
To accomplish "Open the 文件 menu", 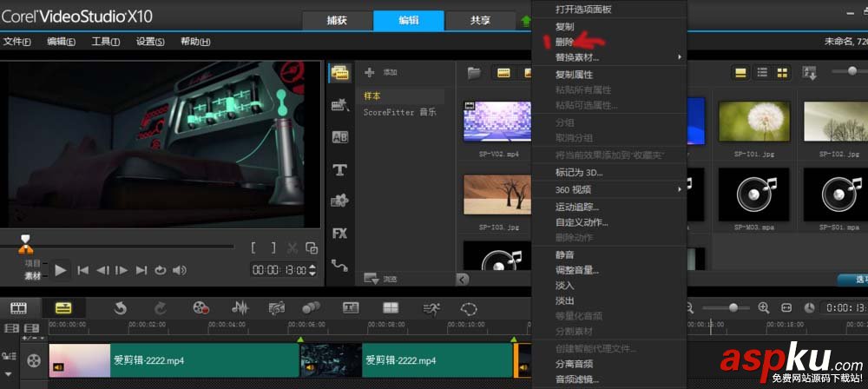I will pos(16,42).
